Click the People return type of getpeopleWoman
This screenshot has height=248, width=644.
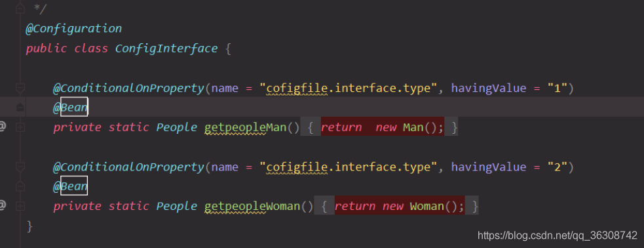pyautogui.click(x=177, y=206)
